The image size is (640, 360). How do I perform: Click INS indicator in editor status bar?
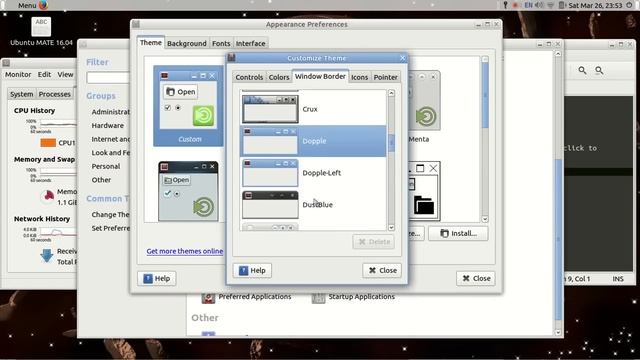click(x=618, y=279)
